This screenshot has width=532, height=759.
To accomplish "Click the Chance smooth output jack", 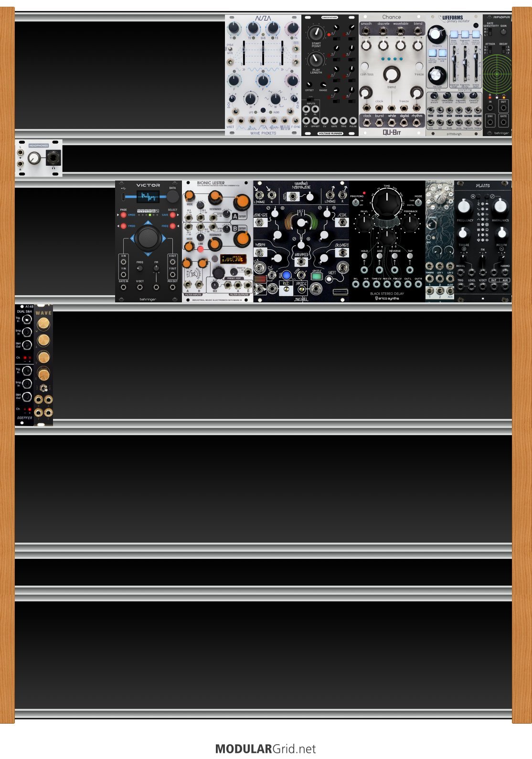I will (366, 31).
